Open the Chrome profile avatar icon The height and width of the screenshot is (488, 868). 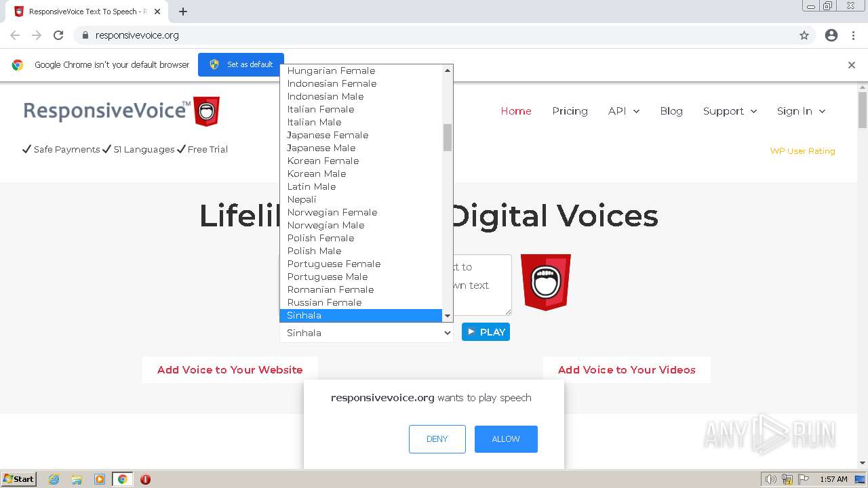(831, 35)
